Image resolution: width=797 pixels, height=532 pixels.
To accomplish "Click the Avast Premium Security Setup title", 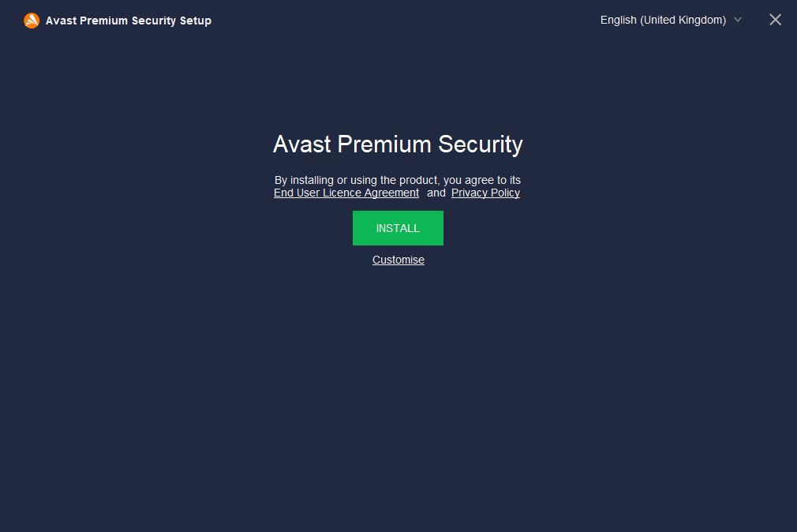I will pos(129,21).
